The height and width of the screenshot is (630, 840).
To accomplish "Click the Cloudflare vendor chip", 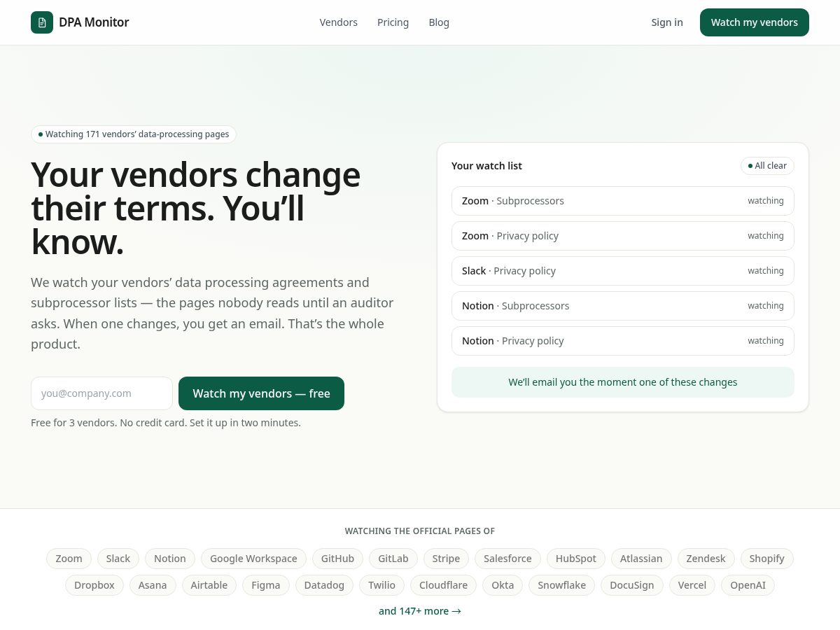I will [443, 585].
